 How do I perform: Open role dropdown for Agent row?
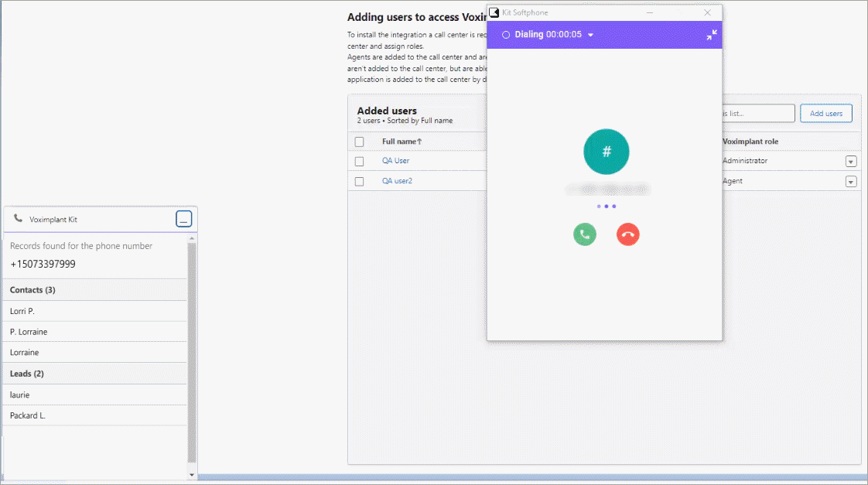851,182
